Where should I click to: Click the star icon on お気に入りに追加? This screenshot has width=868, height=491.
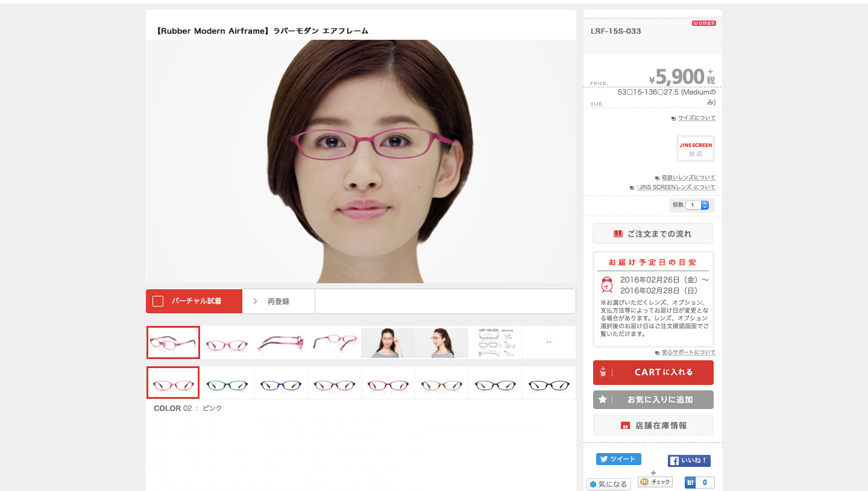(x=603, y=399)
